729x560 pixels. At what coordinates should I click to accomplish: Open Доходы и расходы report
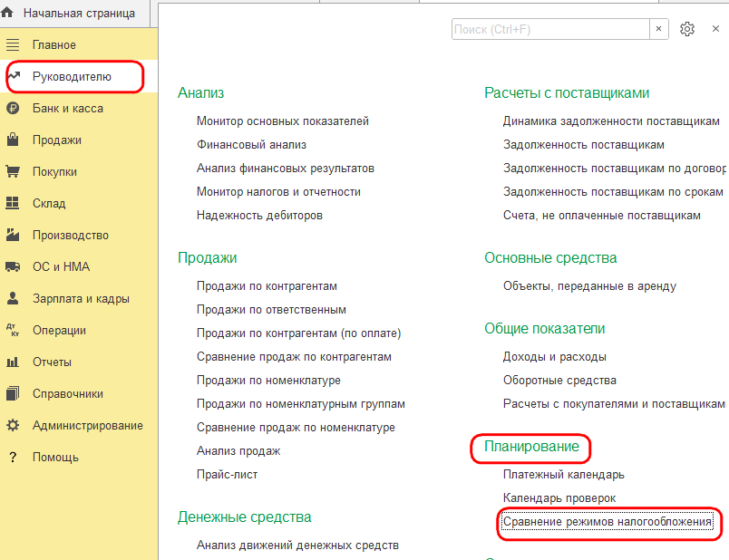click(x=555, y=356)
